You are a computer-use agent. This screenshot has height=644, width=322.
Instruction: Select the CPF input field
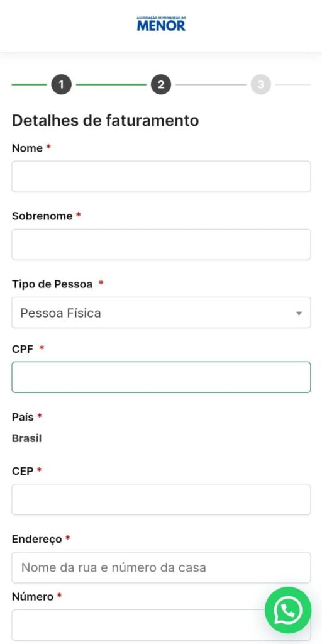coord(161,377)
